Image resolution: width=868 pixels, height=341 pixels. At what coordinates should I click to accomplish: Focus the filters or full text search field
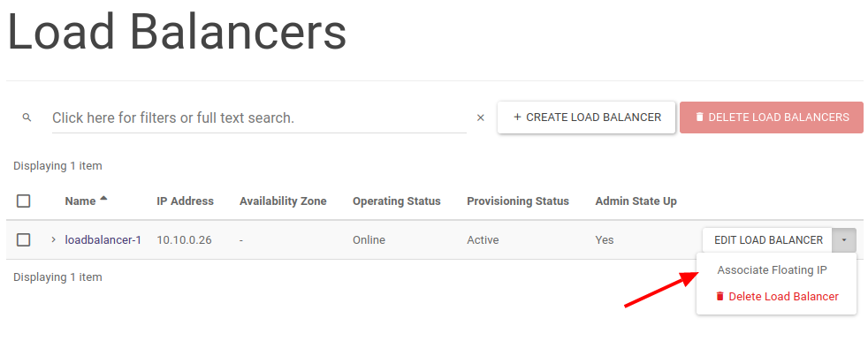pyautogui.click(x=259, y=117)
